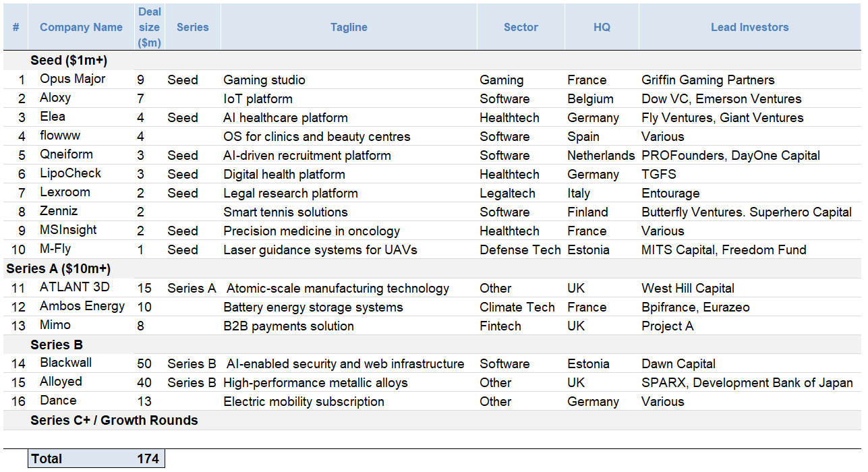The image size is (868, 472).
Task: Select the Deal size ($m) header
Action: click(x=149, y=27)
